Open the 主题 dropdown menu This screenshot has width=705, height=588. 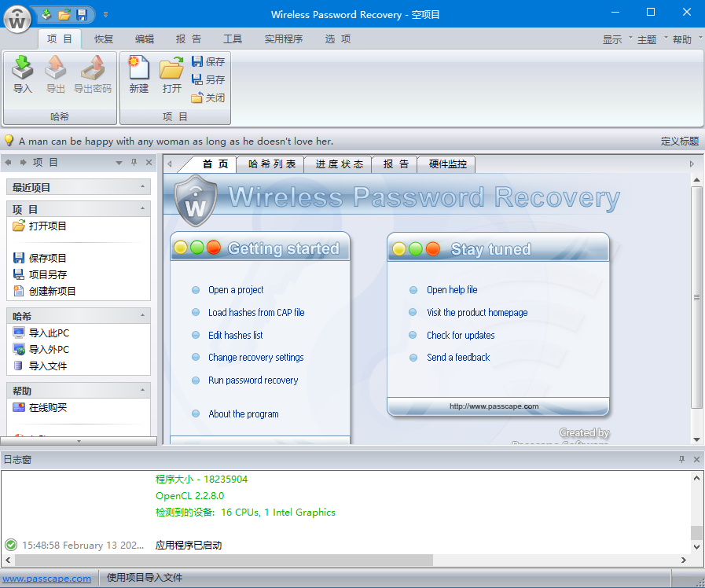pos(652,39)
